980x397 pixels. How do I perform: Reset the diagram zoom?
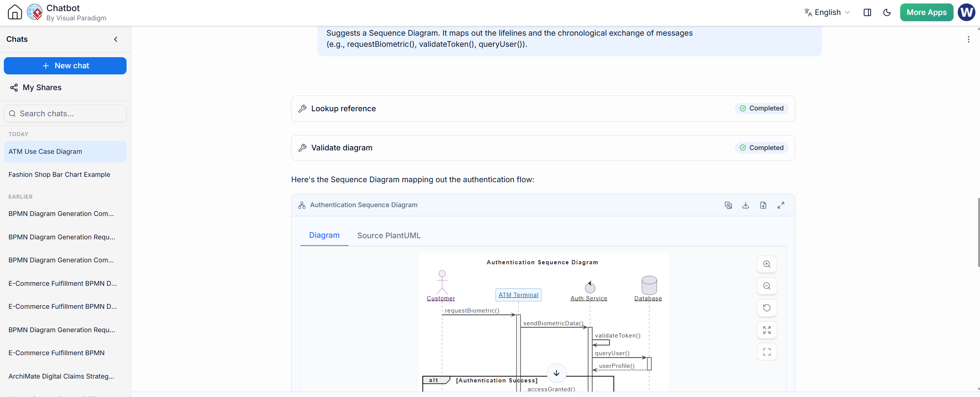(766, 308)
